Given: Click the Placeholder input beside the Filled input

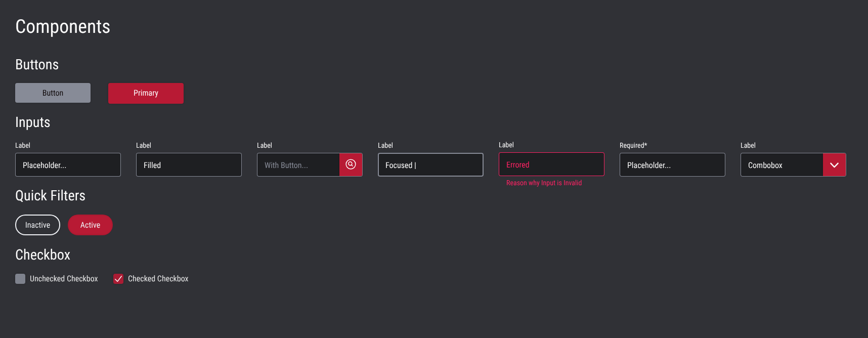Looking at the screenshot, I should coord(68,165).
